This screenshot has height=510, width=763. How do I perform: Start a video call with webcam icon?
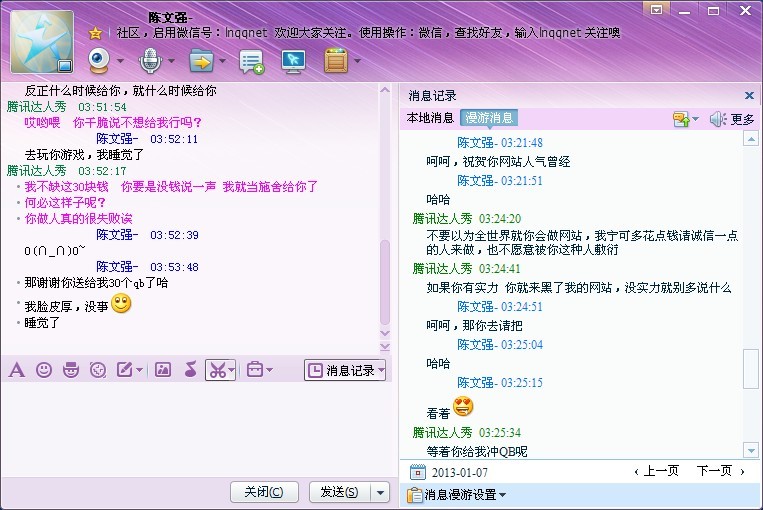99,60
